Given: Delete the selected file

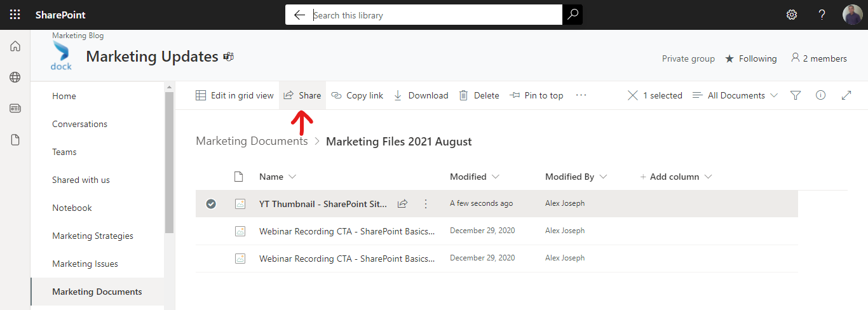Looking at the screenshot, I should coord(479,95).
